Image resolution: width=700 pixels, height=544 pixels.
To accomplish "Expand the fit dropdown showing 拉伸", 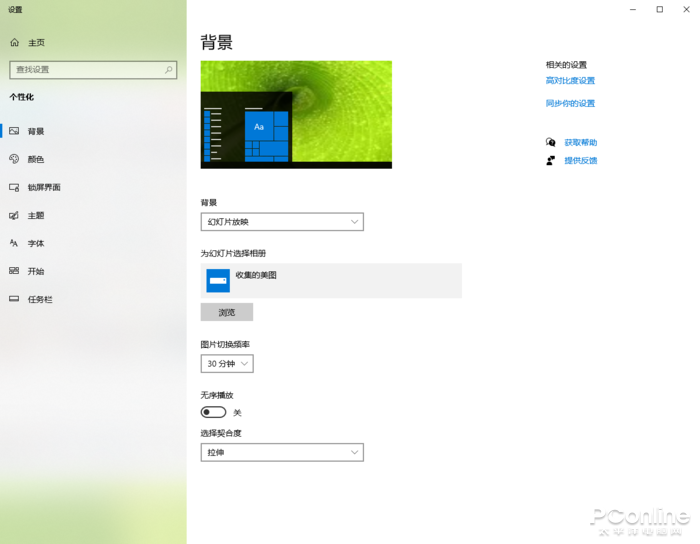I will 282,453.
